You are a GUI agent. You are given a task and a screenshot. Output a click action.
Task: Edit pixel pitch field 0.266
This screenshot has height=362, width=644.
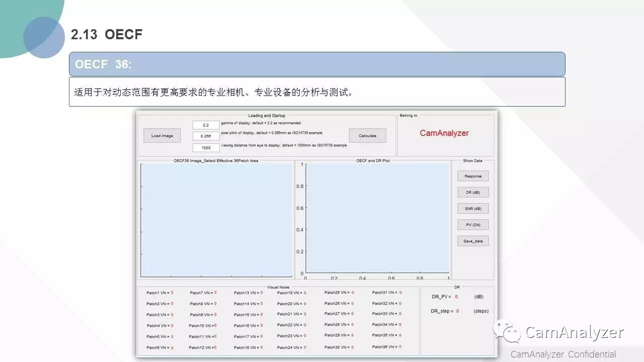(x=206, y=136)
